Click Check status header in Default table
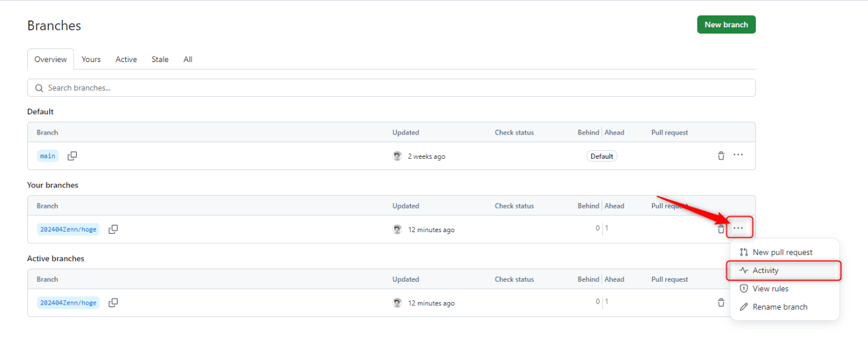The image size is (868, 342). (514, 132)
